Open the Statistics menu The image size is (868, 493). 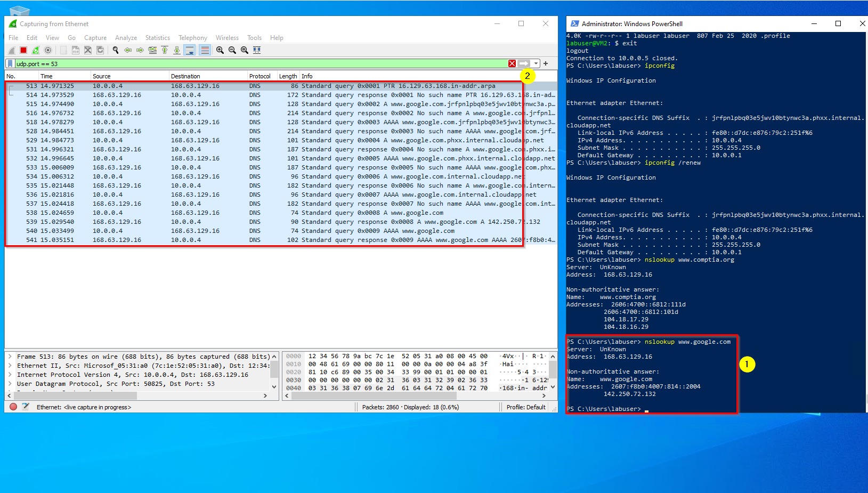[x=158, y=38]
